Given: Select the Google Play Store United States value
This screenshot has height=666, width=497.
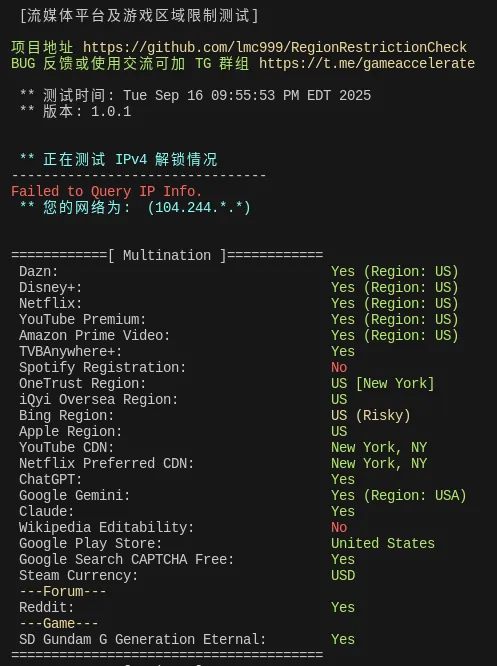Looking at the screenshot, I should pos(383,544).
